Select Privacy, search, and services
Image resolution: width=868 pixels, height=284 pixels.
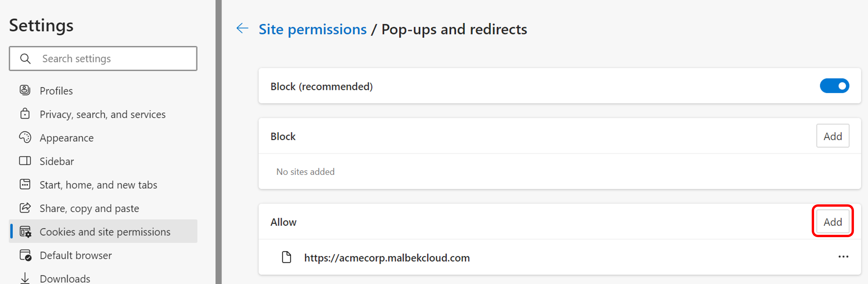102,115
